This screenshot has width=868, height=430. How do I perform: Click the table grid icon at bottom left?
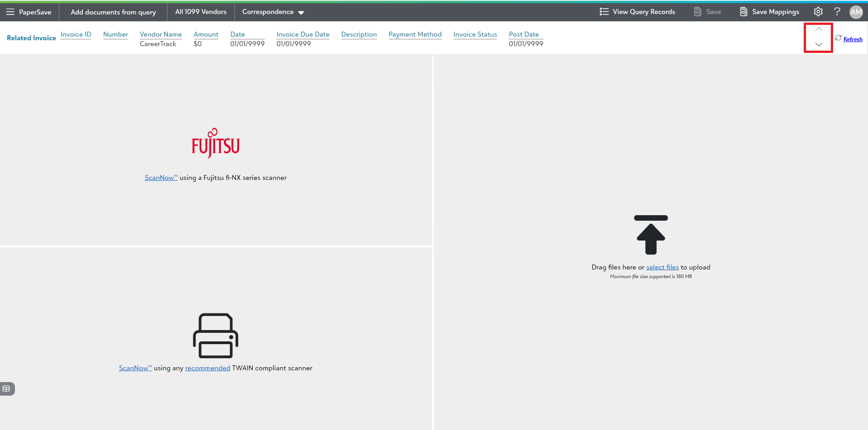click(x=6, y=389)
